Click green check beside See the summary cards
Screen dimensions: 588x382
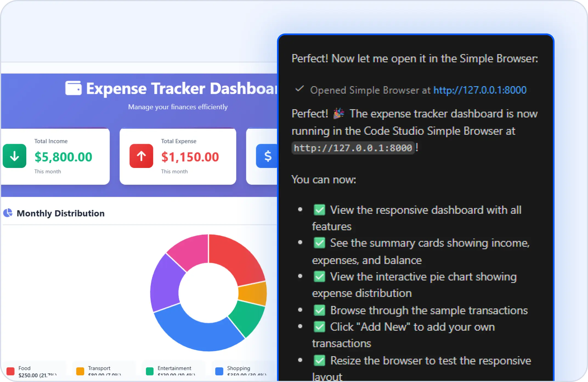click(320, 243)
